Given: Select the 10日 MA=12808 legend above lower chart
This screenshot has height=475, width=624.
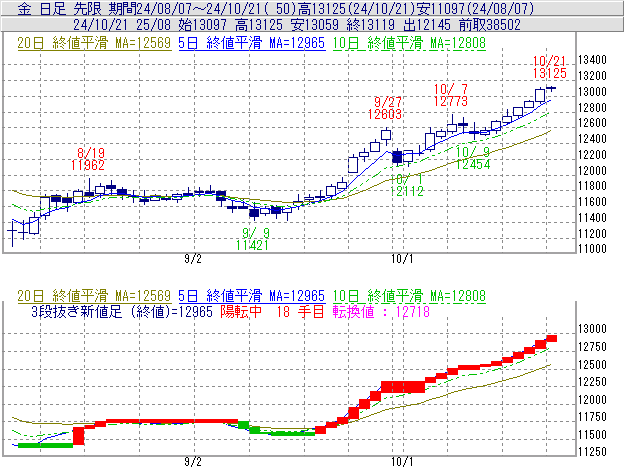Looking at the screenshot, I should pyautogui.click(x=409, y=296).
